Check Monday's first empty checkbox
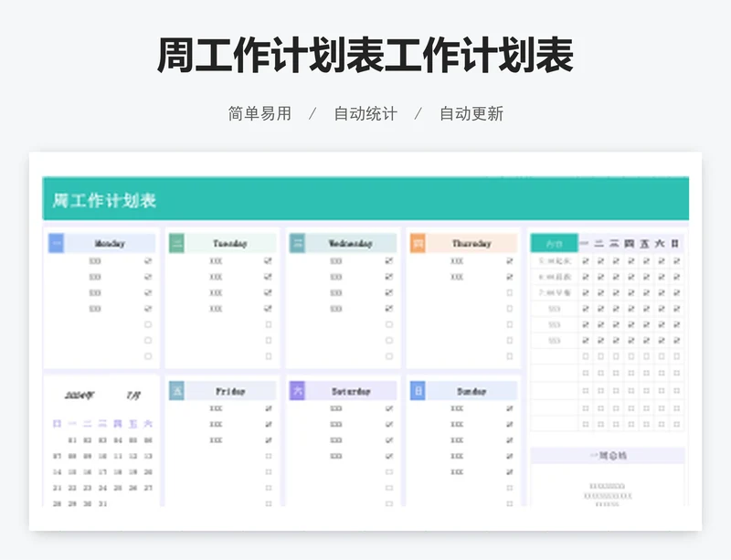The image size is (731, 560). 148,324
